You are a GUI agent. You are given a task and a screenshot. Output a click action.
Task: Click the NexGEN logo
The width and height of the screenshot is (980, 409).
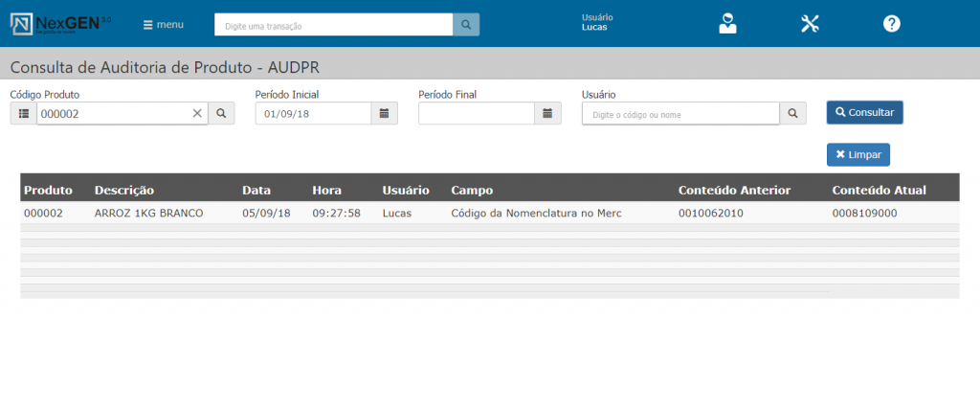click(x=59, y=23)
